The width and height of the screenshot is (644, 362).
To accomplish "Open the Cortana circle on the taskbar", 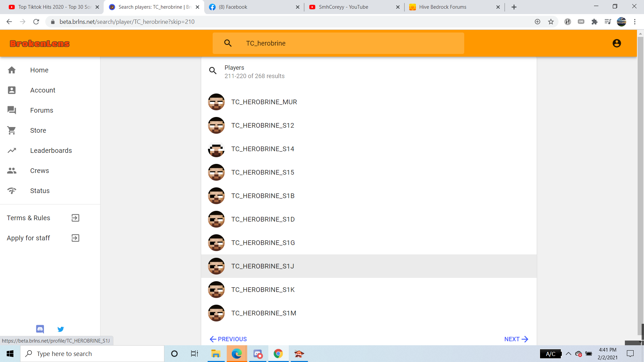I will coord(174,354).
